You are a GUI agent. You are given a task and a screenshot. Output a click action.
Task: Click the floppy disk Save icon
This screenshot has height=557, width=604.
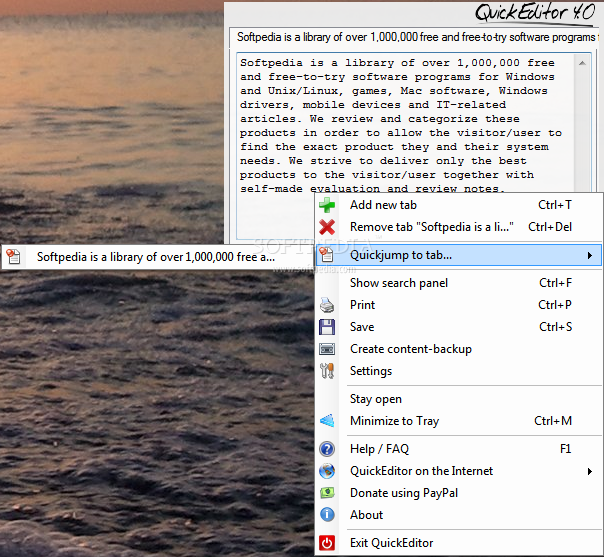[327, 327]
